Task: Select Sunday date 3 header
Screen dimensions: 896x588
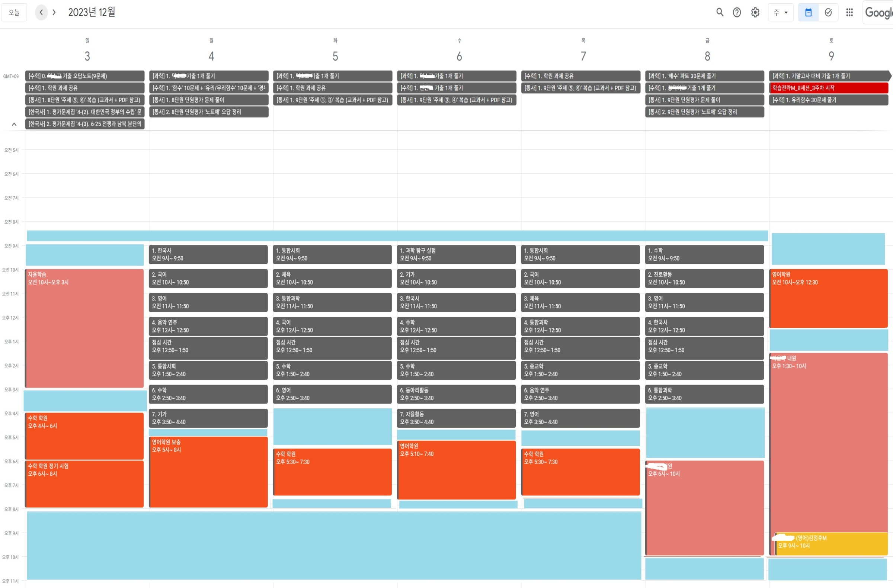Action: click(87, 56)
